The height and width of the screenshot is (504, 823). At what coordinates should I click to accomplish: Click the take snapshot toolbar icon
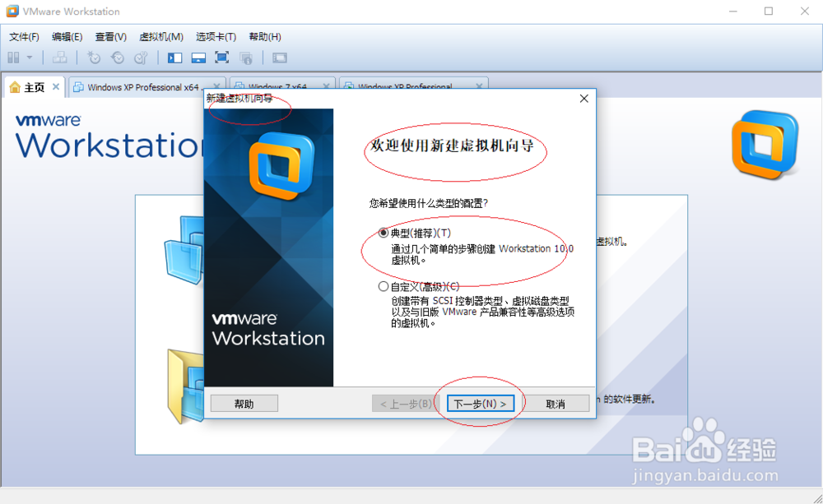click(x=94, y=58)
